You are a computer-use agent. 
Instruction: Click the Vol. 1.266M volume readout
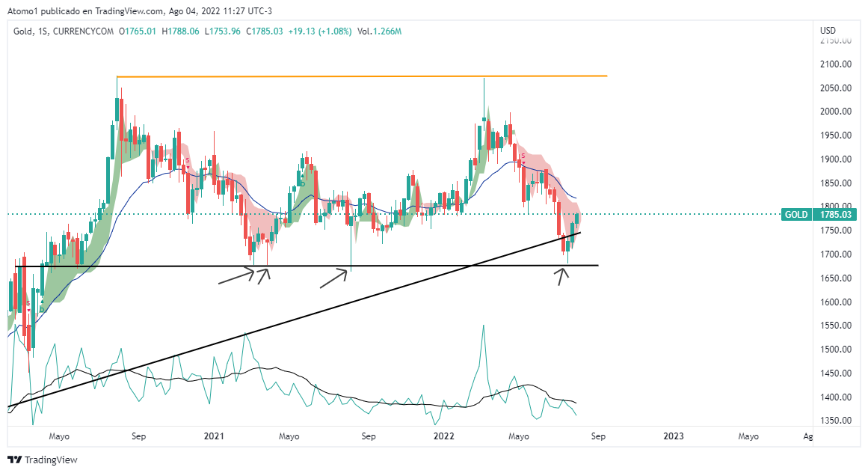(x=379, y=31)
